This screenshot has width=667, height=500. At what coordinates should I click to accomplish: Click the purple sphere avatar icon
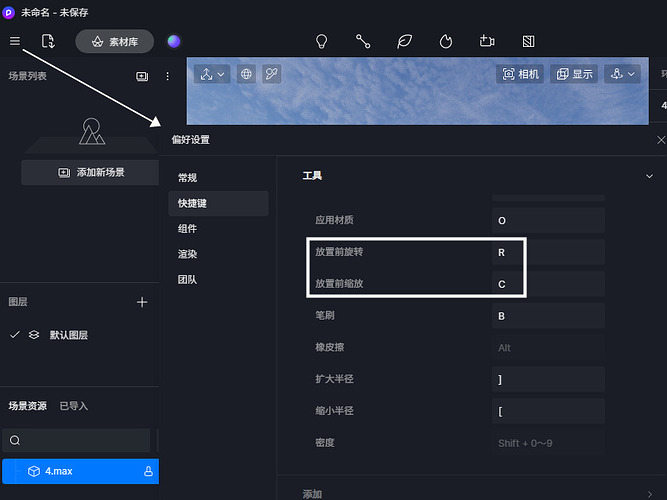coord(174,41)
